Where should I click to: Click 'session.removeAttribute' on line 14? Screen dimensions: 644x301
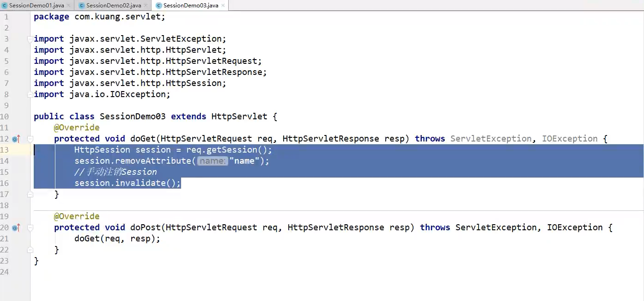pos(133,161)
